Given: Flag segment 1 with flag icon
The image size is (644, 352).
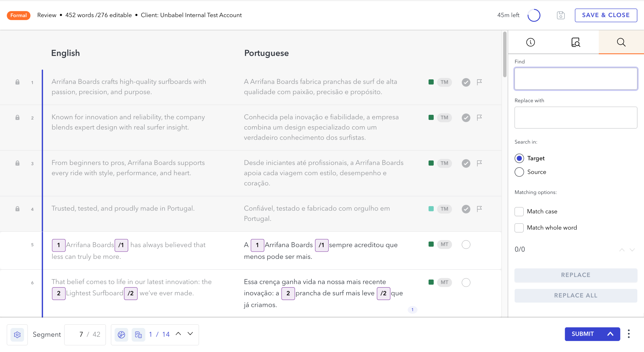Looking at the screenshot, I should coord(479,82).
